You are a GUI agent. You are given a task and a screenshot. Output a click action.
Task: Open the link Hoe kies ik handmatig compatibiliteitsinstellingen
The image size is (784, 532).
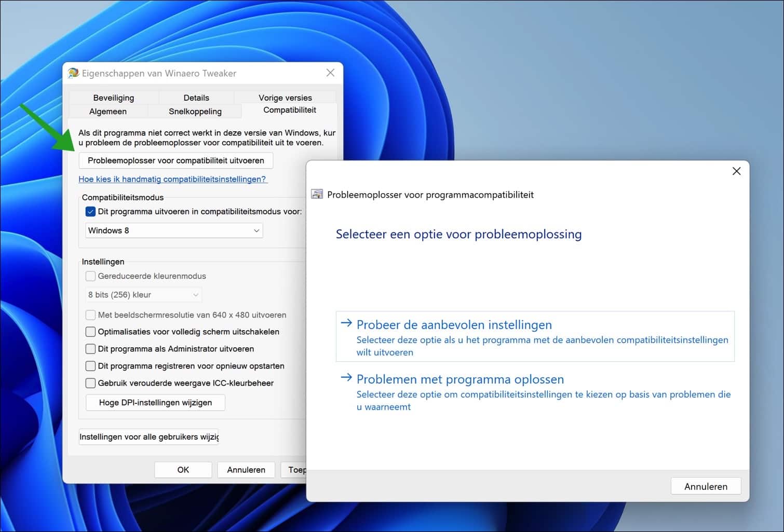point(173,179)
